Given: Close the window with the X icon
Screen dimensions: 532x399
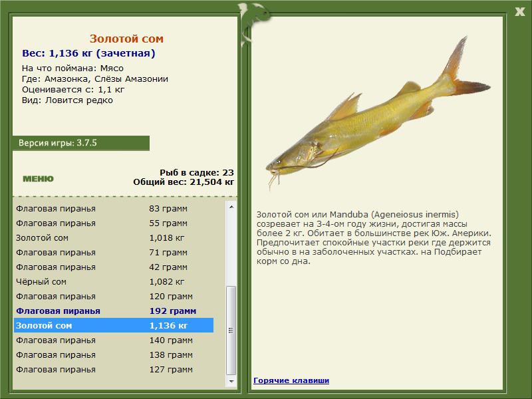Looking at the screenshot, I should coord(519,11).
